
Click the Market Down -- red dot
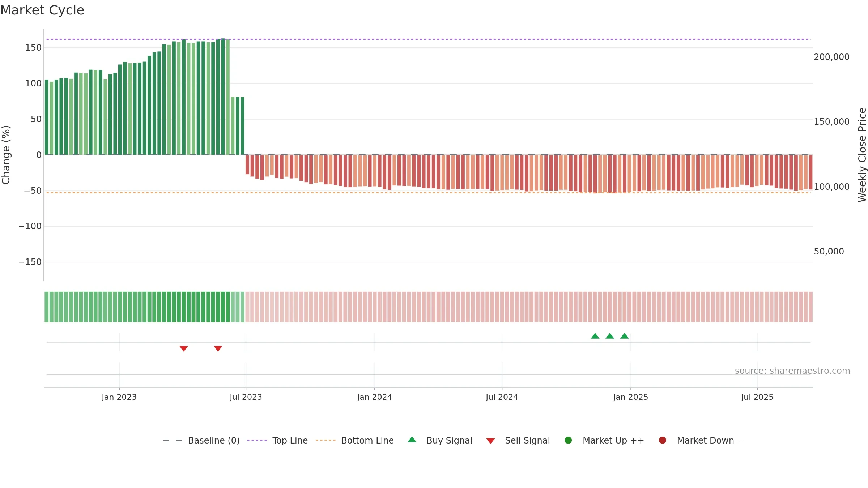coord(663,440)
